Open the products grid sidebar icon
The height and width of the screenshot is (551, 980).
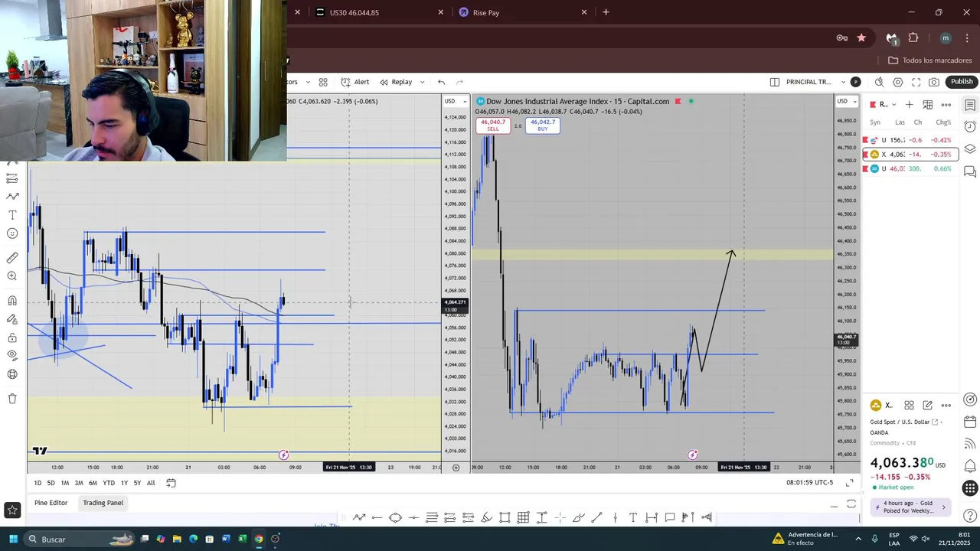coord(970,487)
